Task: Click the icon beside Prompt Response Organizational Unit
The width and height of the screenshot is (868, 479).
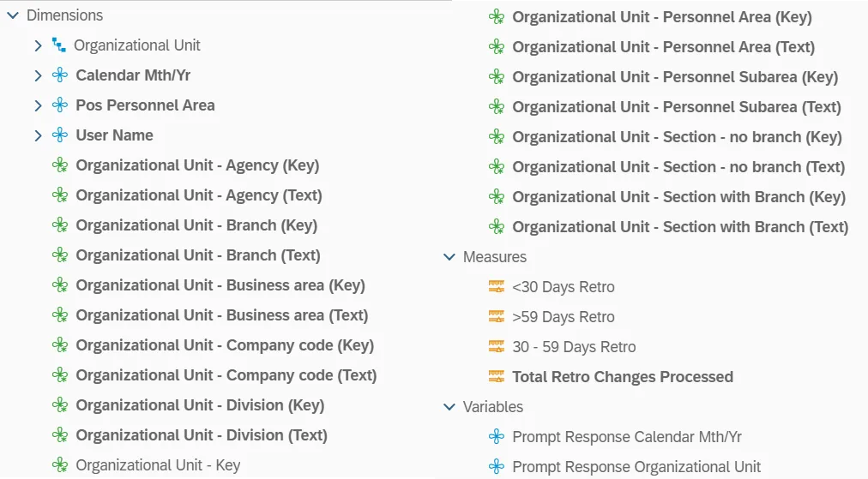Action: pyautogui.click(x=496, y=467)
